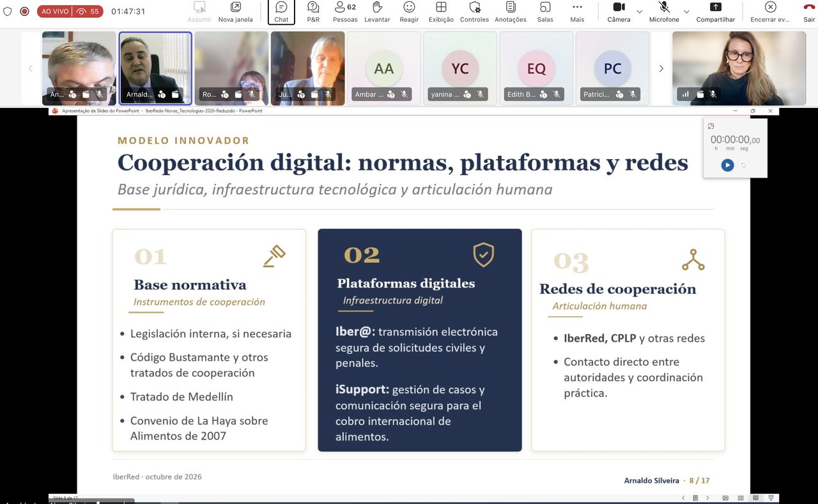Toggle the Câmera on or off
The image size is (818, 504).
[x=619, y=11]
